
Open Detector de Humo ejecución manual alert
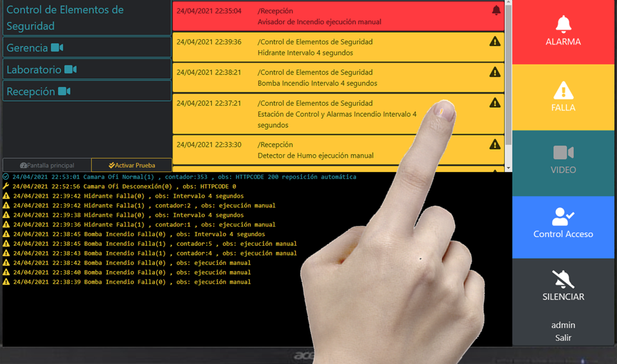point(339,150)
